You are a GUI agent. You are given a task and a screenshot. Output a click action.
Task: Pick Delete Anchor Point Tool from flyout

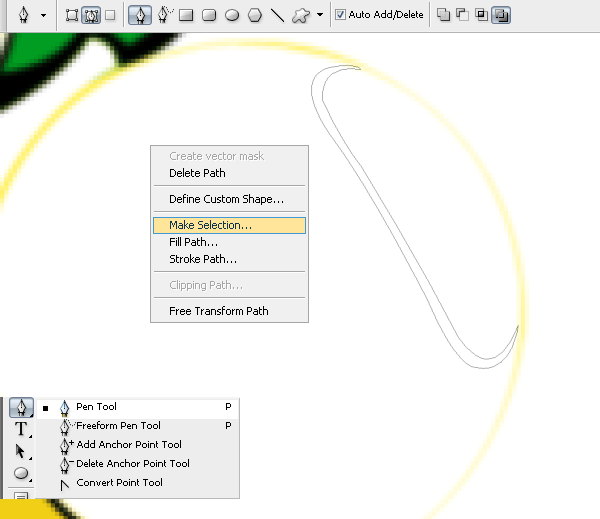pos(138,464)
